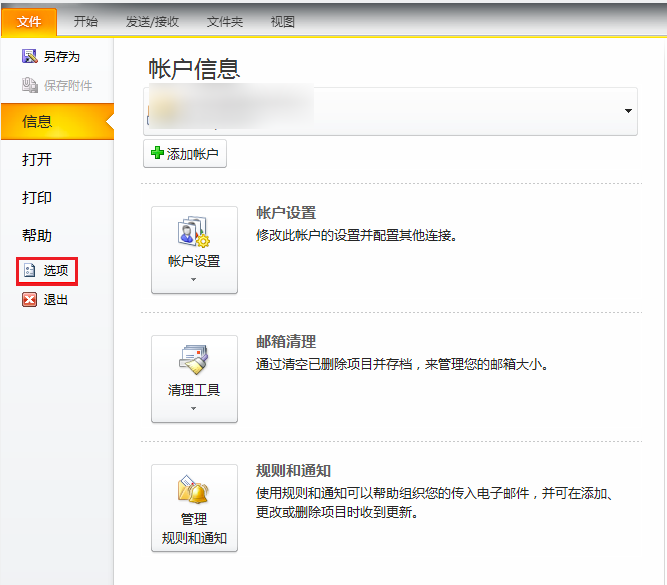Viewport: 667px width, 585px height.
Task: Click the 保存附件 (Save Attachments) icon
Action: coord(30,86)
